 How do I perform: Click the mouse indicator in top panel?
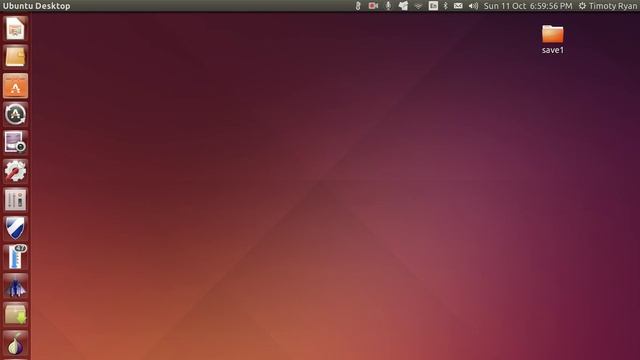358,6
